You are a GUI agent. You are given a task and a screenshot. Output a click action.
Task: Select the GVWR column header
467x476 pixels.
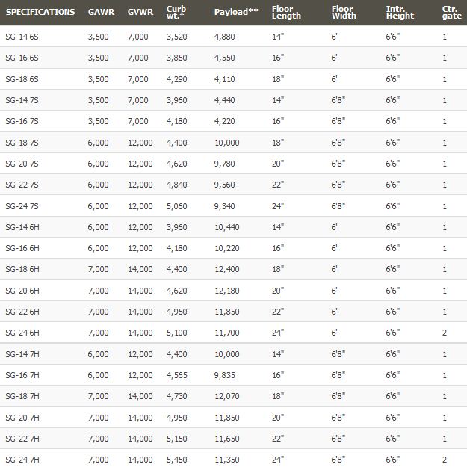pos(140,13)
